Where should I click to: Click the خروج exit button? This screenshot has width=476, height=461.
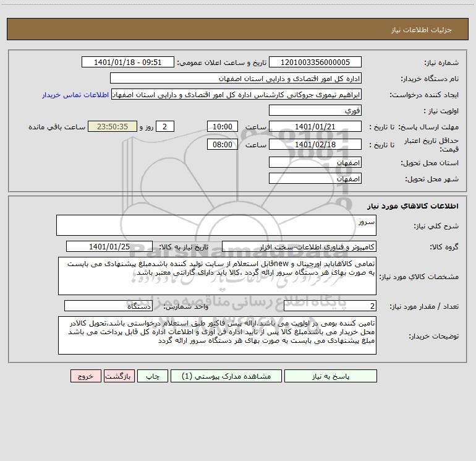point(85,376)
